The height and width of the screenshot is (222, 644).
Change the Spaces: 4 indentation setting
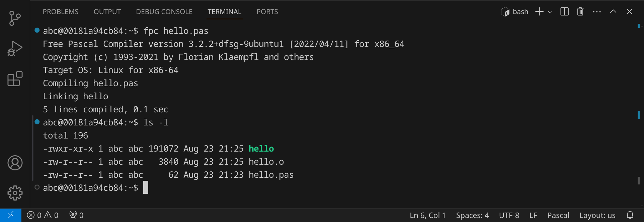[x=472, y=215]
